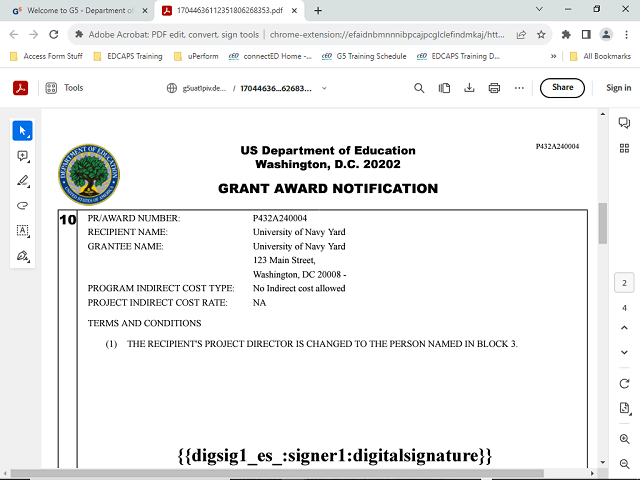Show more bookmarks with double chevron
Screen dimensions: 640x480
[553, 56]
